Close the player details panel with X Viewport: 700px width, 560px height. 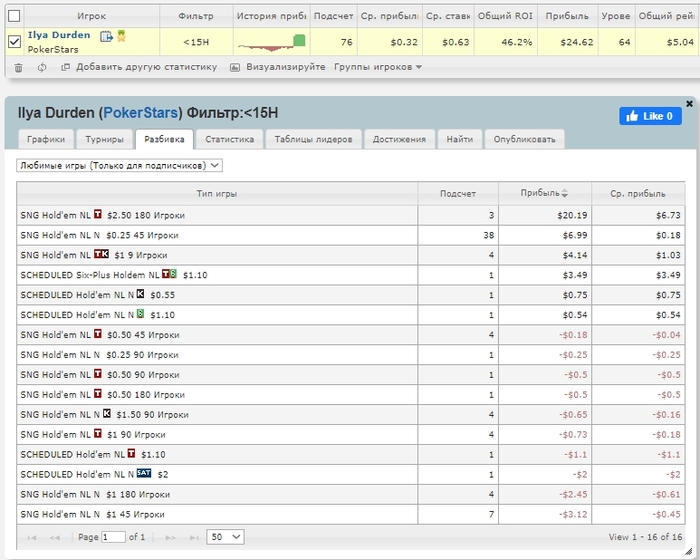[x=689, y=104]
